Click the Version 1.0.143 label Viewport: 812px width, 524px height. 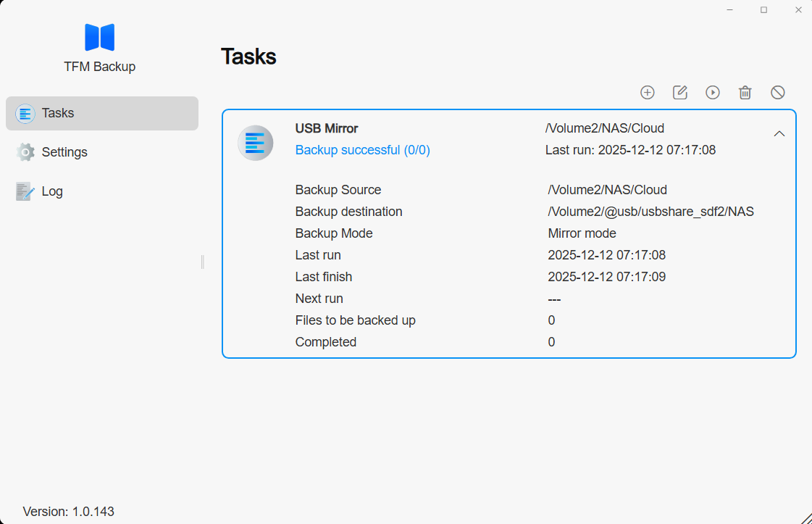point(69,511)
